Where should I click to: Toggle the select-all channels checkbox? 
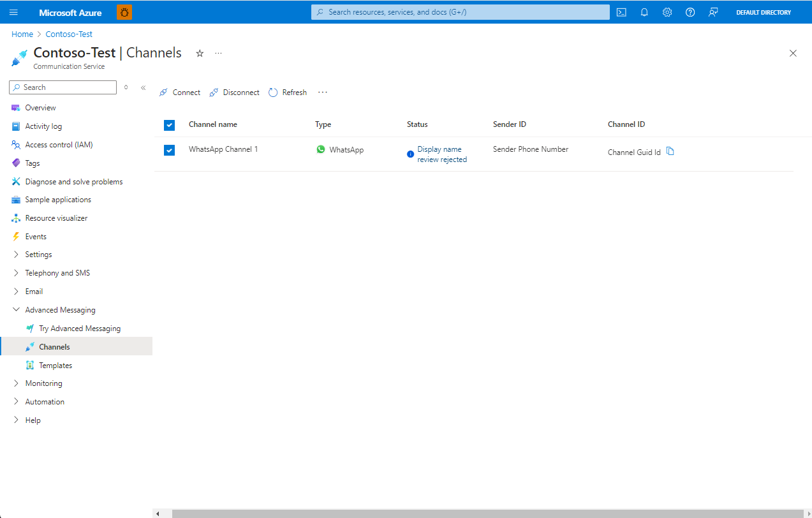pyautogui.click(x=169, y=125)
